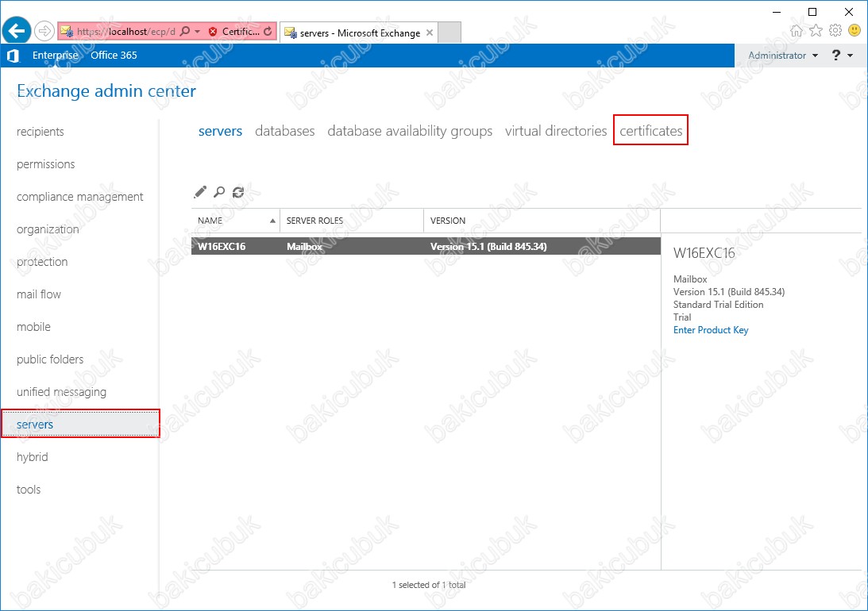Go to unified messaging section
This screenshot has height=611, width=868.
point(61,392)
